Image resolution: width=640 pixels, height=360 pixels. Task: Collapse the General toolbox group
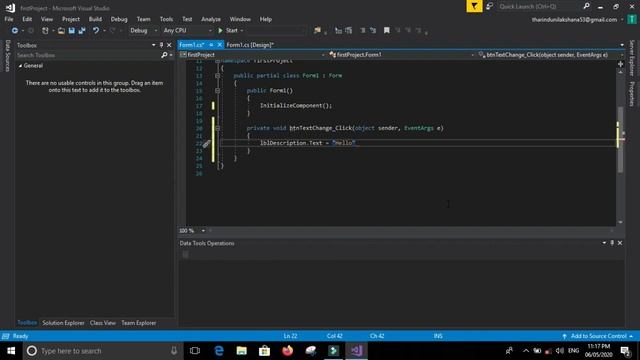tap(20, 66)
